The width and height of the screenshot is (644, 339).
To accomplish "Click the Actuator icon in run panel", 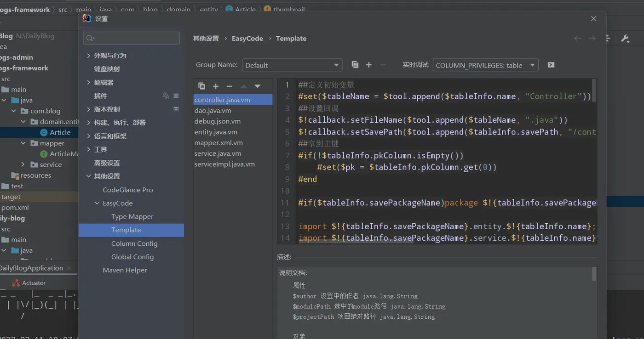I will tap(16, 283).
